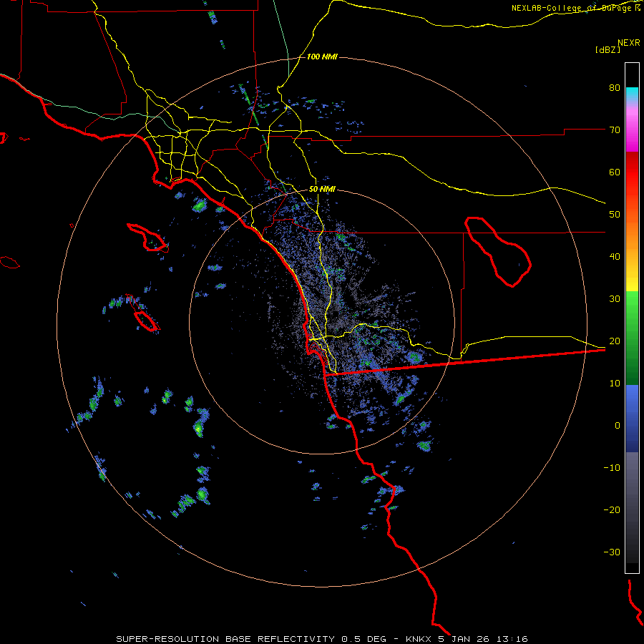Click the "5 JAN 26" date text
Screen dimensions: 644x644
[x=464, y=639]
